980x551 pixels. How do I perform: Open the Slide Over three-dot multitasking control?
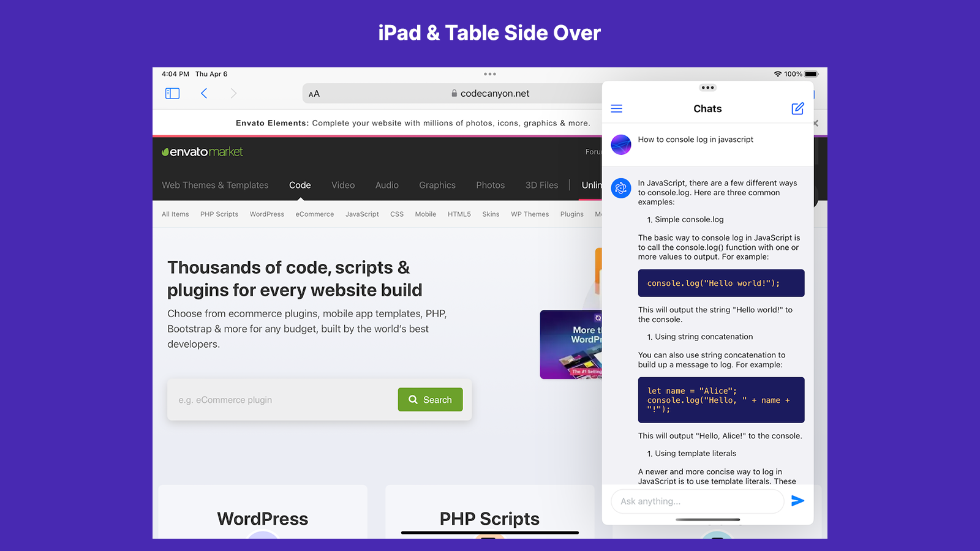pyautogui.click(x=707, y=88)
